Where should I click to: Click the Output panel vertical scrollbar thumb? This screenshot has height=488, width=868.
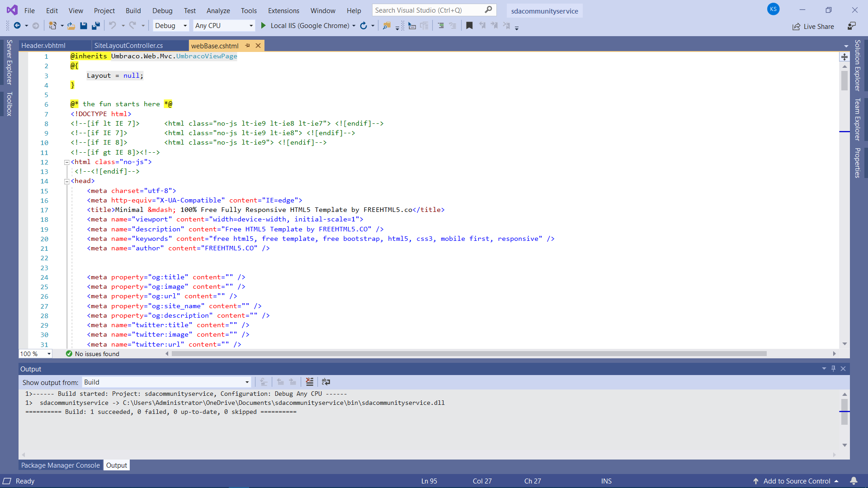tap(844, 412)
